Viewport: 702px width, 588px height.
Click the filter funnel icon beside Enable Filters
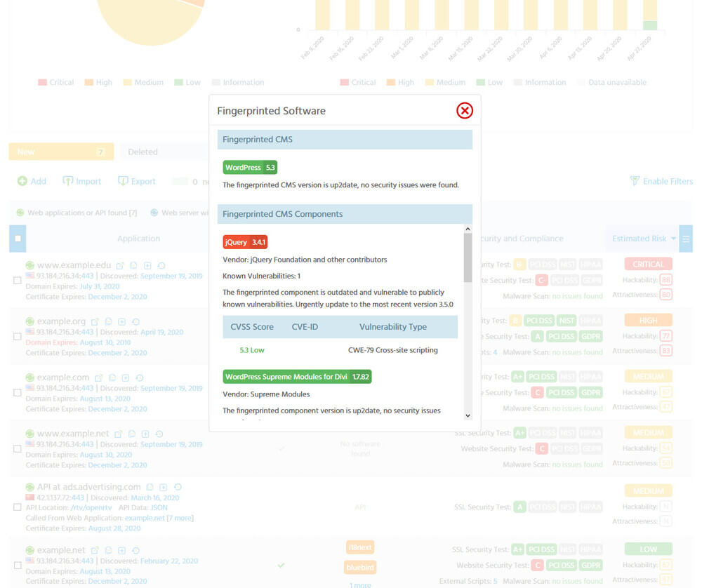635,181
